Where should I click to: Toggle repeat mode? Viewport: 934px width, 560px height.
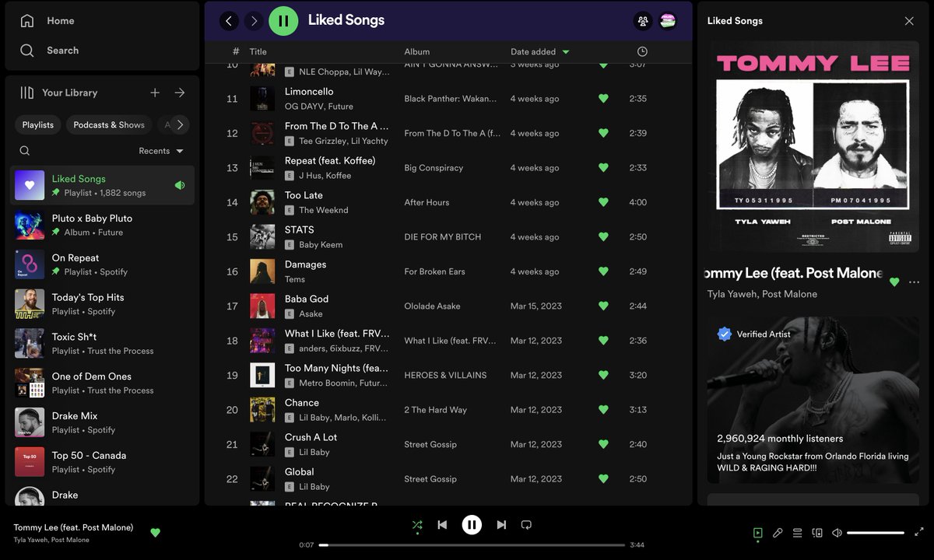(526, 525)
